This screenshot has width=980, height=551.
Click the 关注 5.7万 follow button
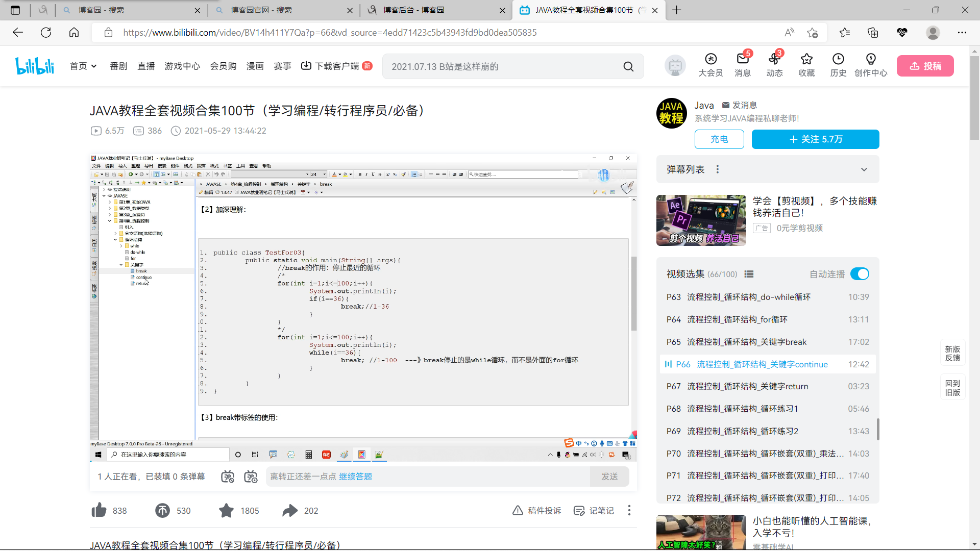point(815,139)
